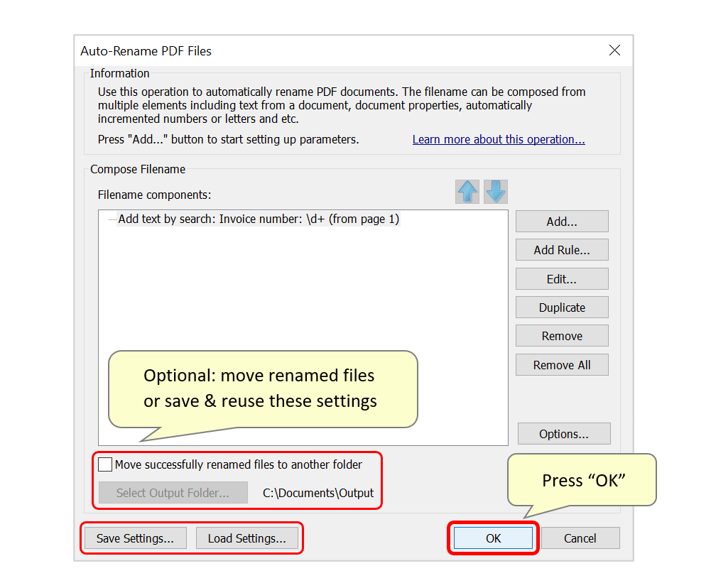This screenshot has height=588, width=711.
Task: Remove All filename components
Action: pos(562,365)
